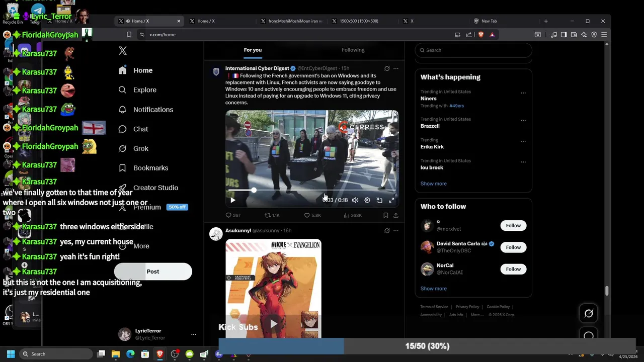Play the International Cyber Digest video
The width and height of the screenshot is (644, 362).
coord(232,200)
